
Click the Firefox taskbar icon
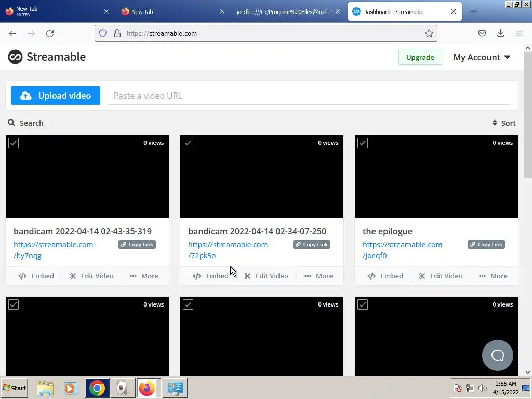click(147, 388)
